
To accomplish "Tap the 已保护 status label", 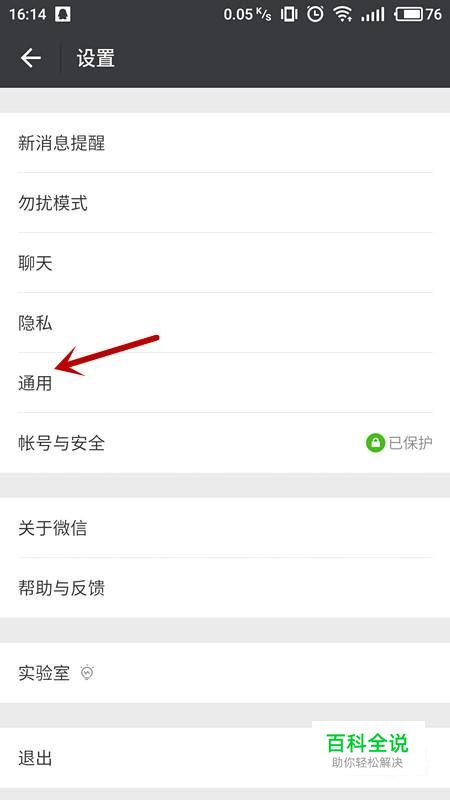I will pyautogui.click(x=410, y=443).
